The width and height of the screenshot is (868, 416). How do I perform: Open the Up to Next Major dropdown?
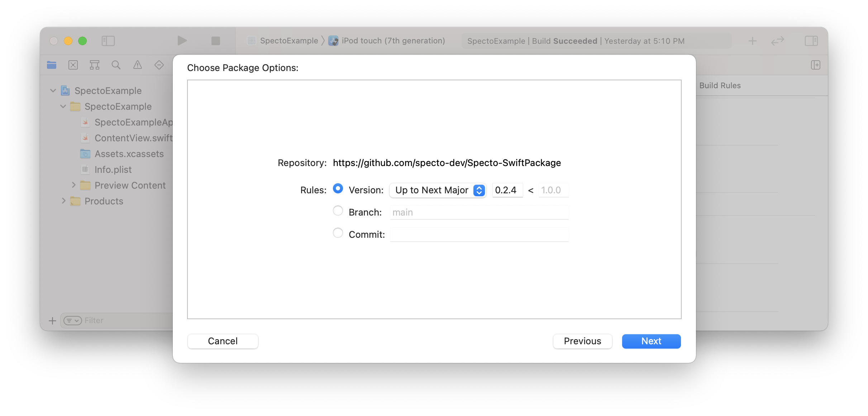[438, 190]
